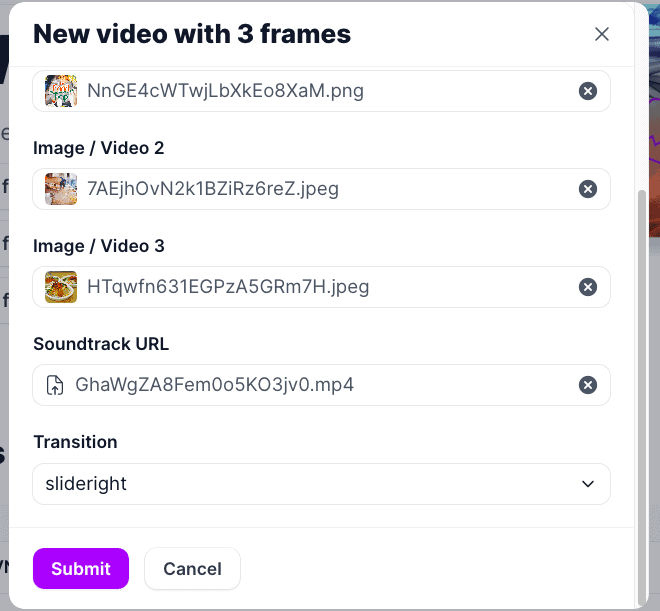Viewport: 660px width, 611px height.
Task: Submit the new video form
Action: [x=81, y=569]
